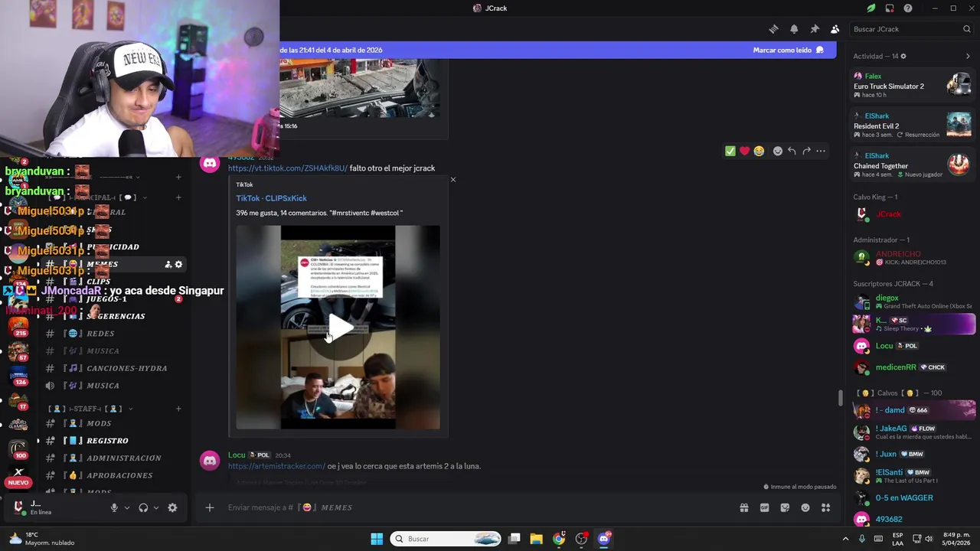The image size is (980, 551).
Task: Show hidden system tray icons chevron
Action: pyautogui.click(x=845, y=539)
